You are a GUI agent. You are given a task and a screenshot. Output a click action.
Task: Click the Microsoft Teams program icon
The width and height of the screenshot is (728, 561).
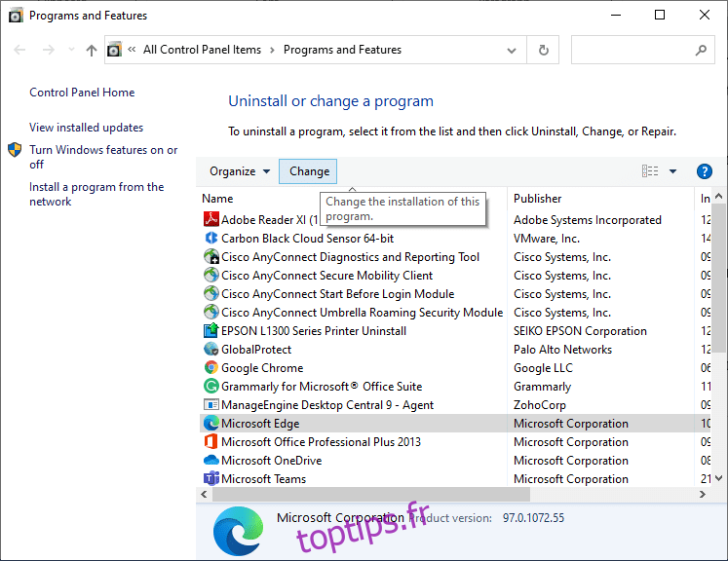[211, 479]
